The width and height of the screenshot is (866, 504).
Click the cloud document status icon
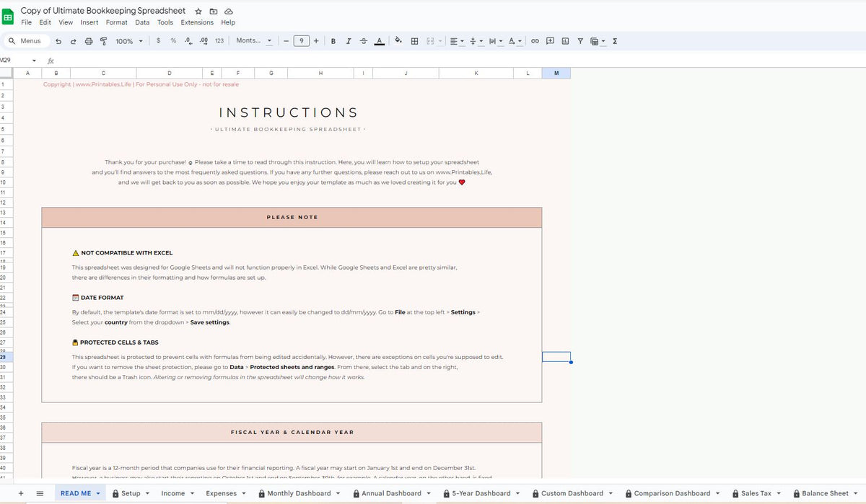[228, 12]
